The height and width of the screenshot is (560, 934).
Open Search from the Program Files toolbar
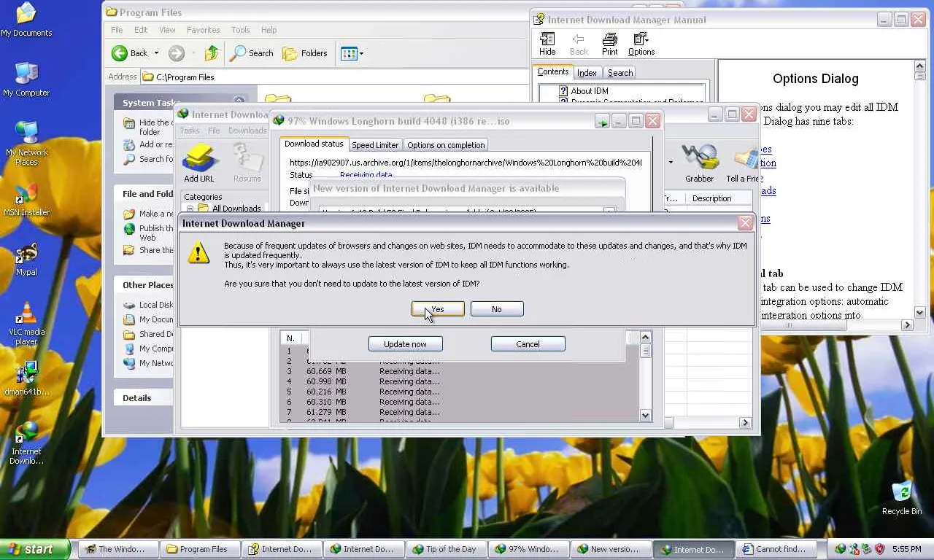pyautogui.click(x=251, y=53)
